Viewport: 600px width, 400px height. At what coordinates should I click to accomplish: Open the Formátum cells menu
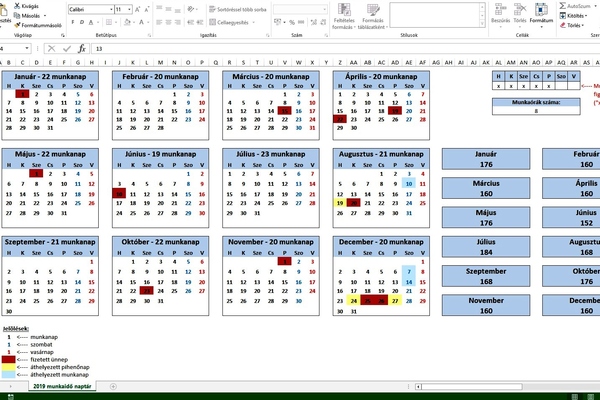pyautogui.click(x=541, y=15)
